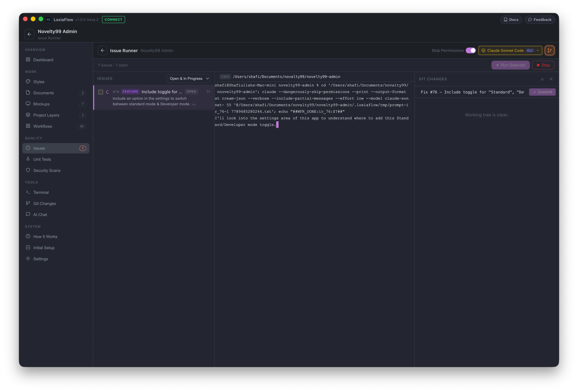Click the Git Changes branch icon in sidebar
Image resolution: width=578 pixels, height=392 pixels.
(x=28, y=203)
